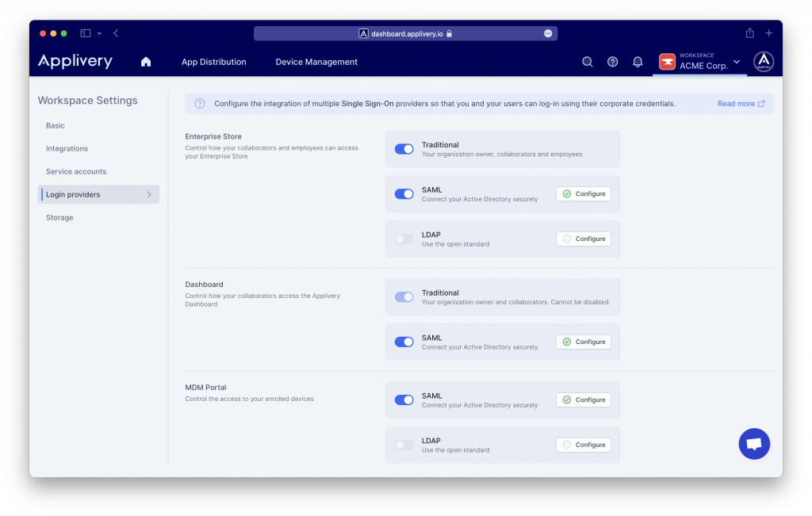This screenshot has width=812, height=516.
Task: Toggle Enterprise Store SAML switch
Action: click(x=404, y=193)
